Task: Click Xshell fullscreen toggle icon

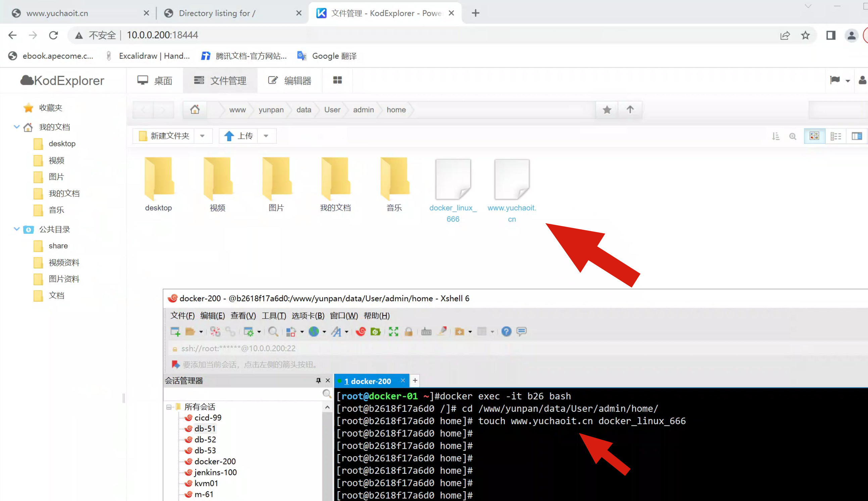Action: 393,331
